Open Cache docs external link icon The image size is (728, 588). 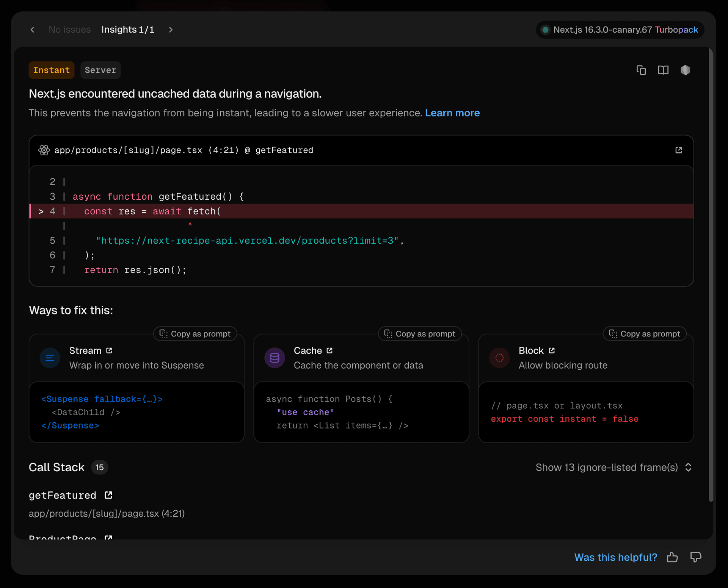pos(329,350)
